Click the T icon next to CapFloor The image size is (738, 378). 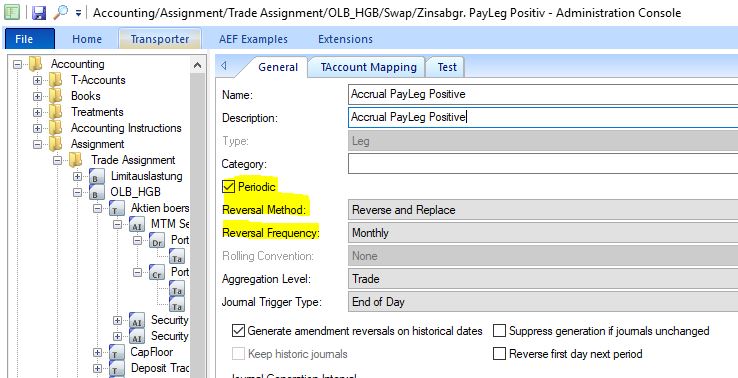tap(117, 353)
